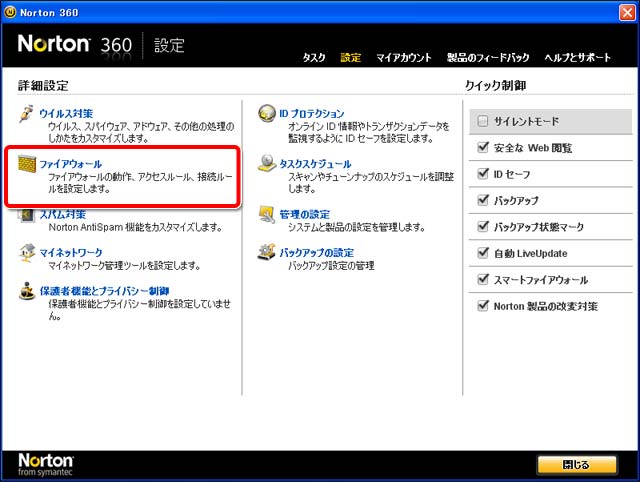Open the タスクスケジュール link

[316, 164]
